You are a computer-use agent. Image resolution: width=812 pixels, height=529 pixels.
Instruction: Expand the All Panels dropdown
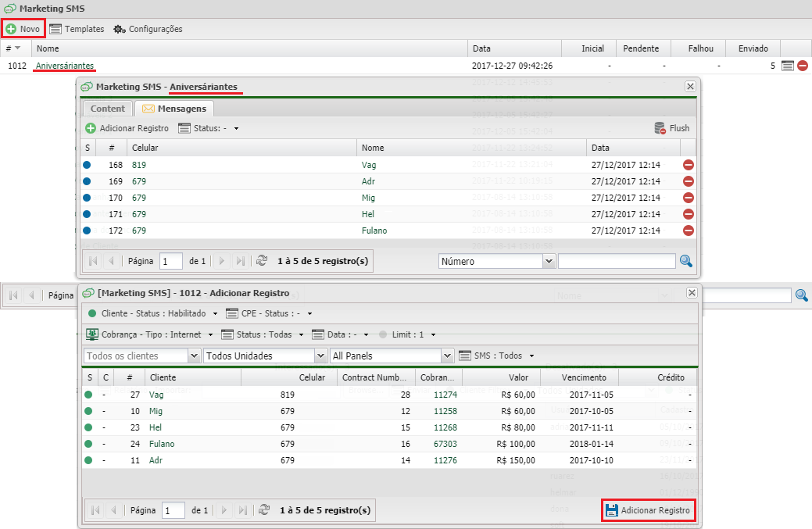(x=447, y=356)
